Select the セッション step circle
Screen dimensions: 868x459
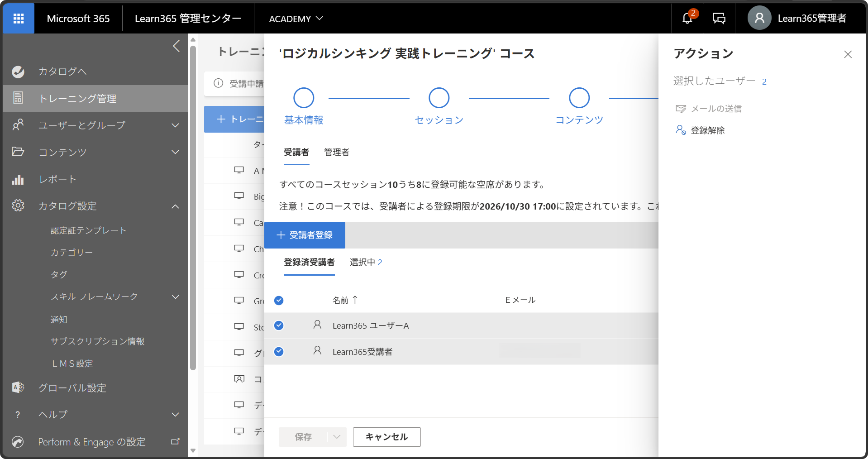click(x=439, y=98)
